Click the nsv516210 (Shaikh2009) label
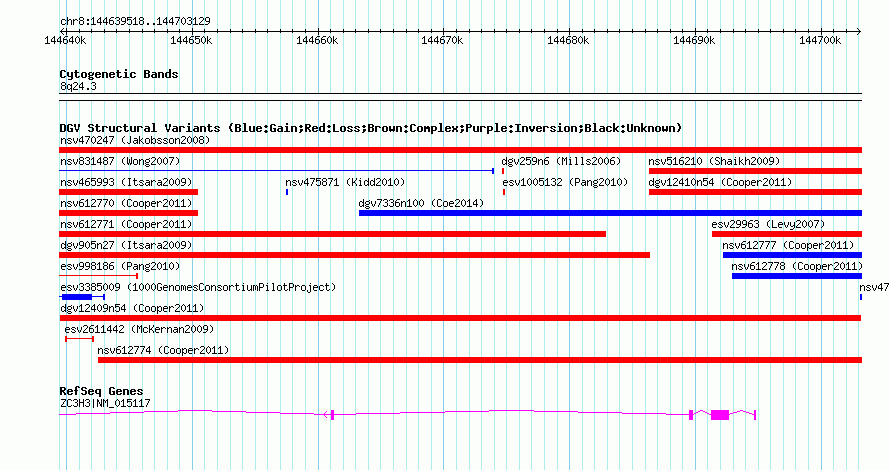 pos(714,161)
